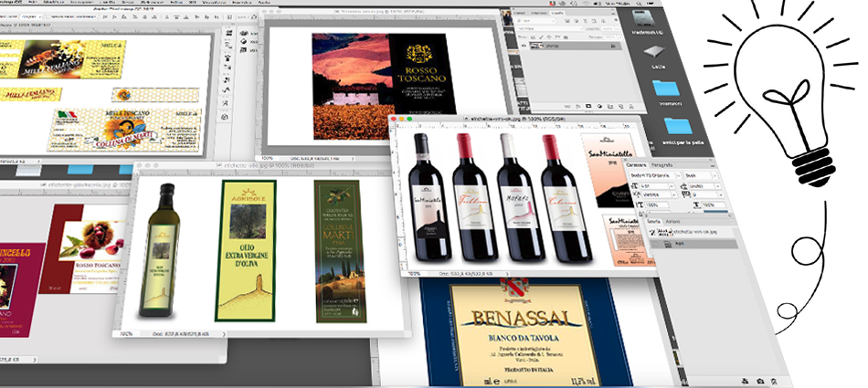Toggle lock image pixels brush icon in Layers panel
The image size is (868, 388).
click(542, 37)
